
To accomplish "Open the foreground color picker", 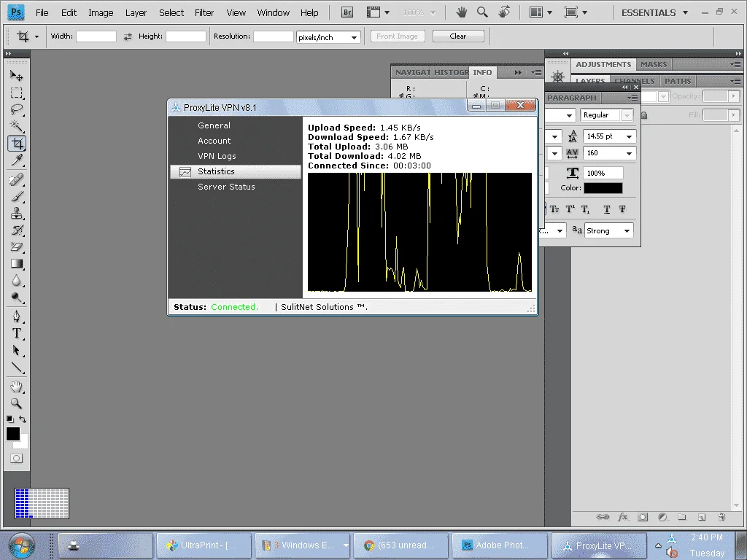I will [13, 434].
